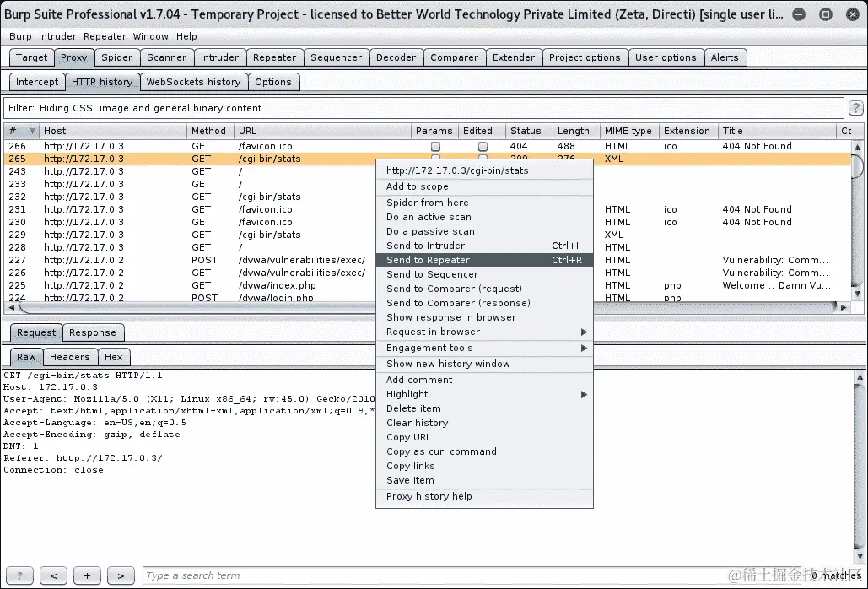Viewport: 868px width, 589px height.
Task: Select Send to Comparer (response)
Action: tap(484, 303)
